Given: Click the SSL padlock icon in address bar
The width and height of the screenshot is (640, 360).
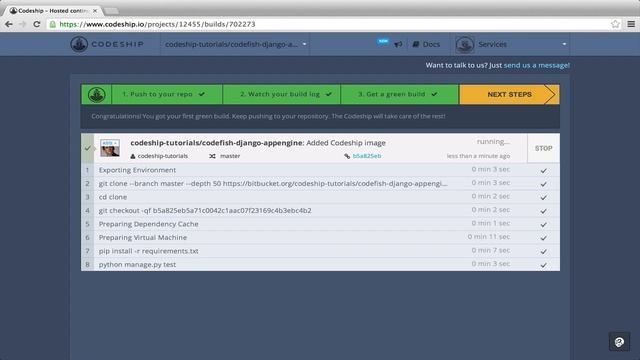Looking at the screenshot, I should pos(53,24).
